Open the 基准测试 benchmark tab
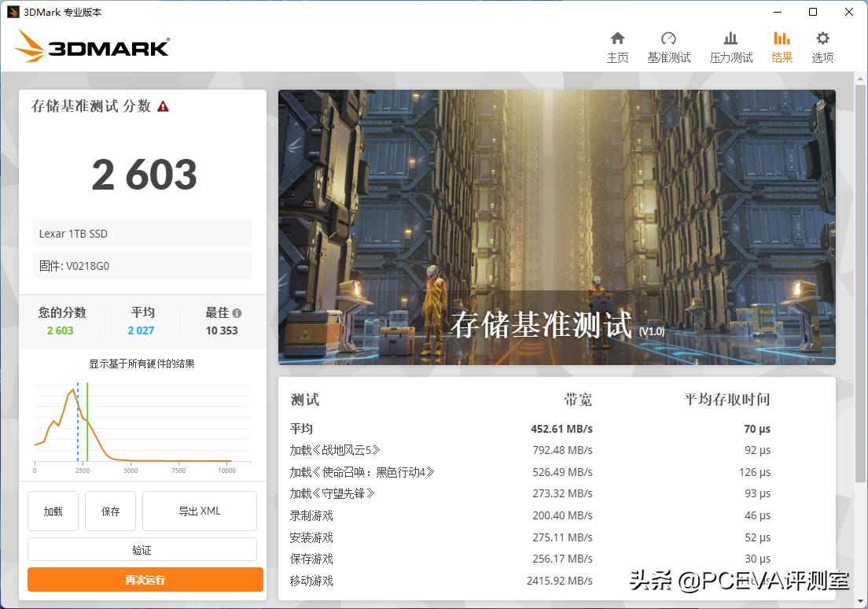868x609 pixels. coord(669,46)
